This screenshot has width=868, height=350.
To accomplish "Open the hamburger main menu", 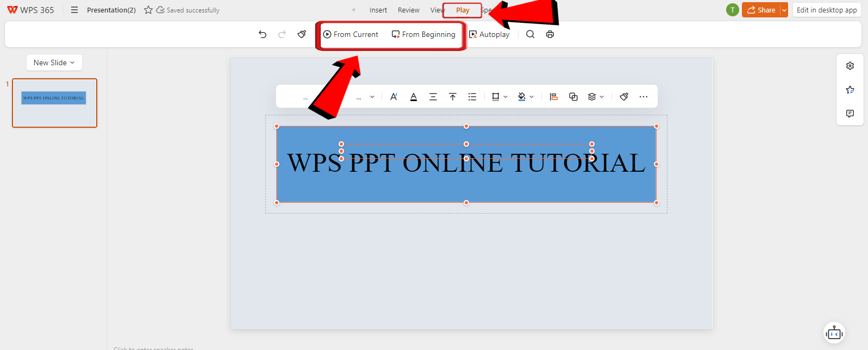I will click(74, 10).
